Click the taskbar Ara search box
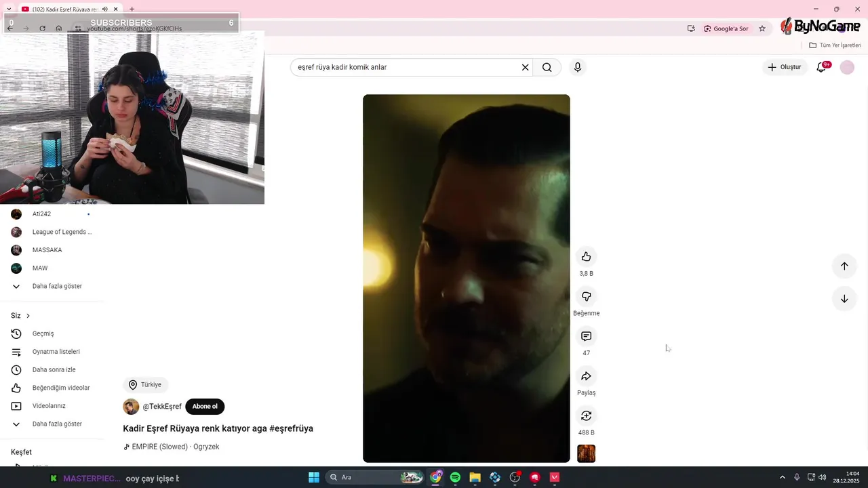Image resolution: width=868 pixels, height=488 pixels. click(x=375, y=477)
